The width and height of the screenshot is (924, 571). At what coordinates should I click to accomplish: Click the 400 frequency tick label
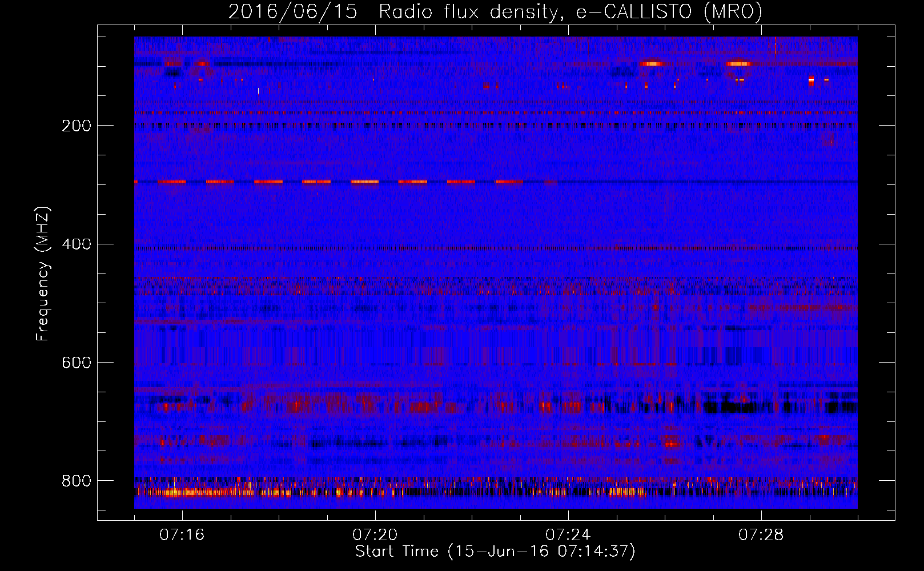[x=77, y=244]
